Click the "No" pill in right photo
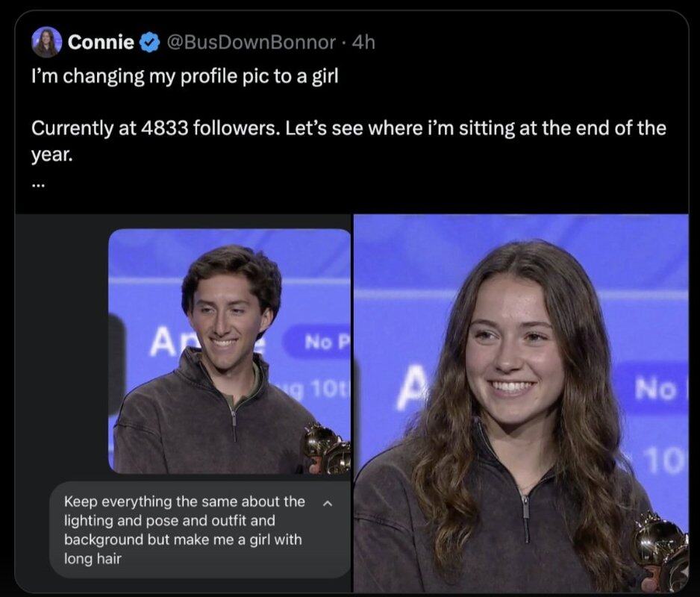Image resolution: width=700 pixels, height=597 pixels. (654, 387)
